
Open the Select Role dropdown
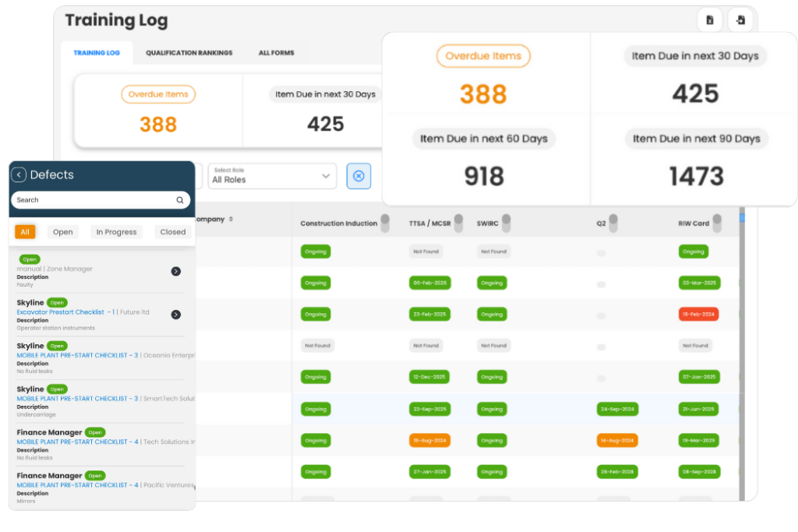coord(272,176)
